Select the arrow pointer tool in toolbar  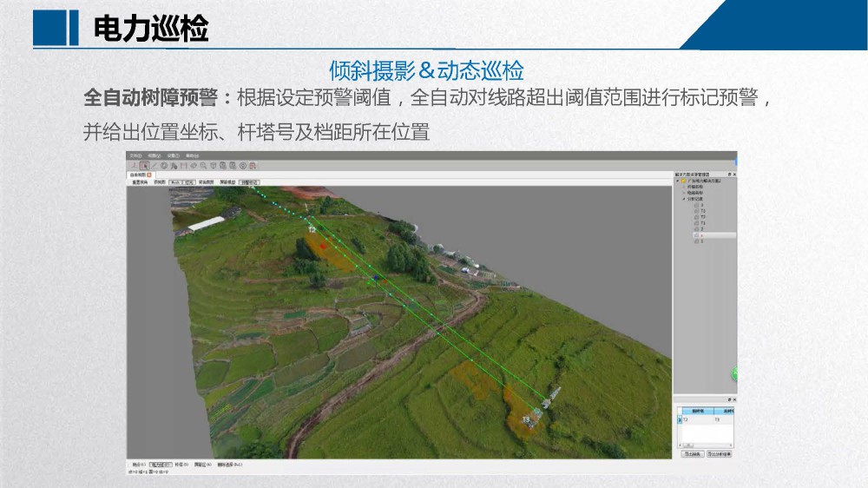click(x=145, y=165)
